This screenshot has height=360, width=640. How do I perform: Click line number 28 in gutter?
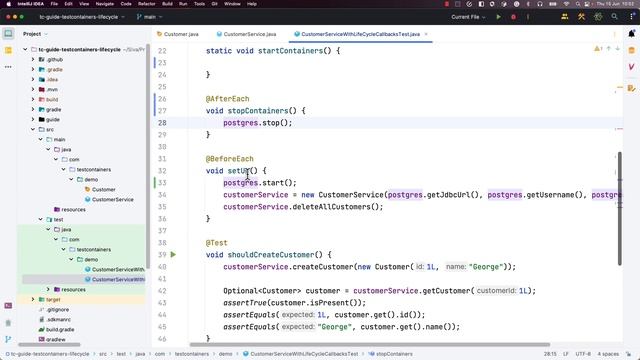pyautogui.click(x=162, y=123)
